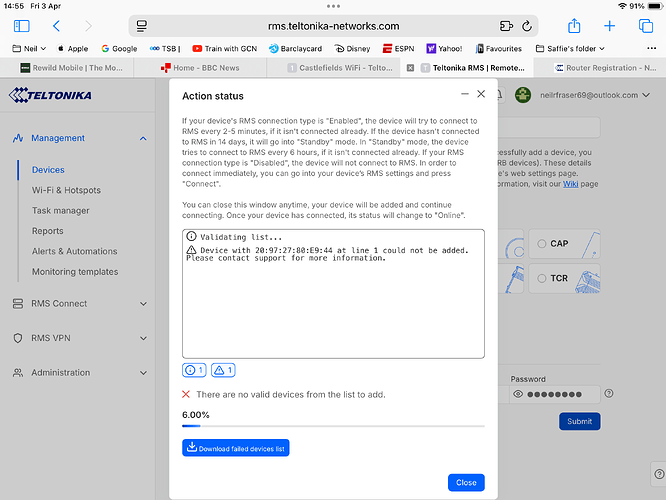This screenshot has width=666, height=500.
Task: Show the tab overview
Action: coord(646,26)
